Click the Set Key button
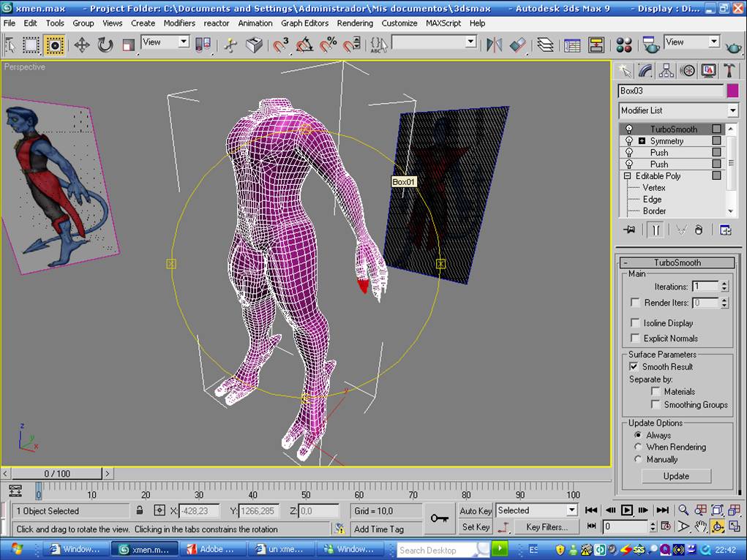 coord(476,526)
